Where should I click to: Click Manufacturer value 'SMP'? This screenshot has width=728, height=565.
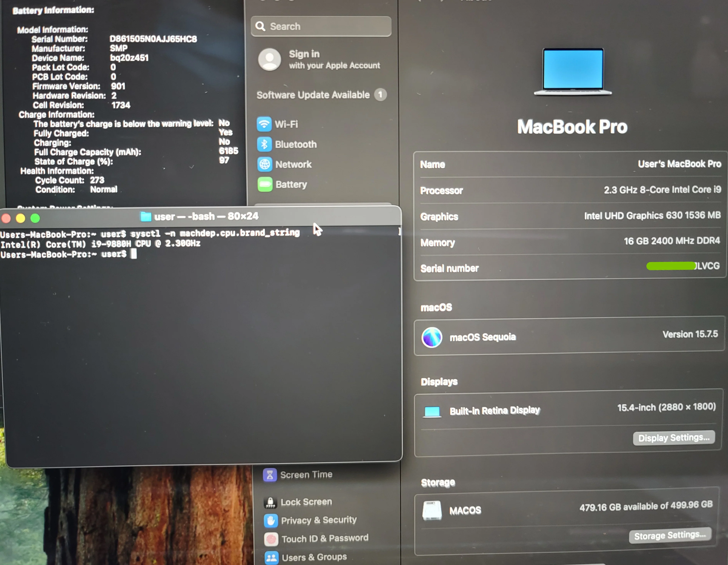pyautogui.click(x=119, y=48)
